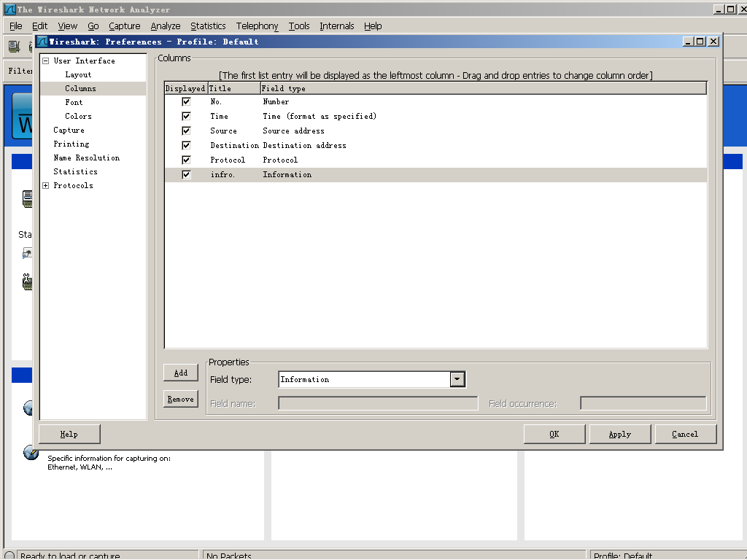Uncheck the Displayed box for infro. row
This screenshot has height=560, width=747.
186,175
